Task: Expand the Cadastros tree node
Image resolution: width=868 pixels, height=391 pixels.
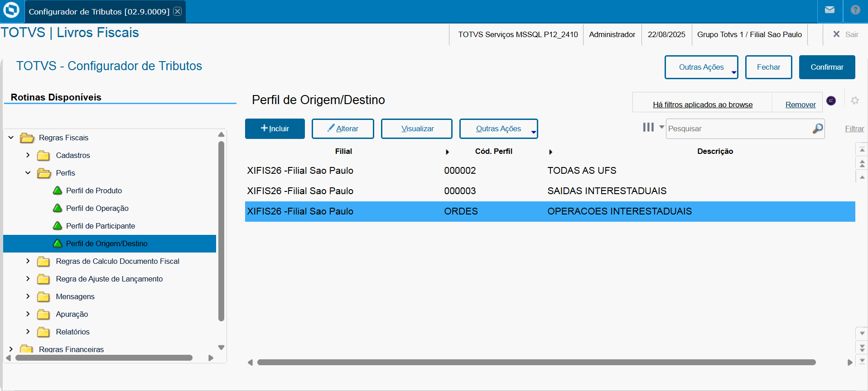Action: [28, 155]
